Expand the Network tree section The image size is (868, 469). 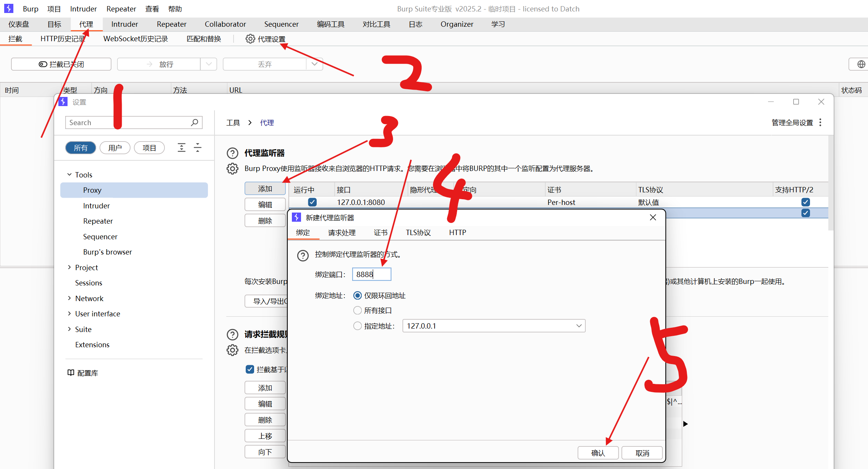pyautogui.click(x=69, y=298)
